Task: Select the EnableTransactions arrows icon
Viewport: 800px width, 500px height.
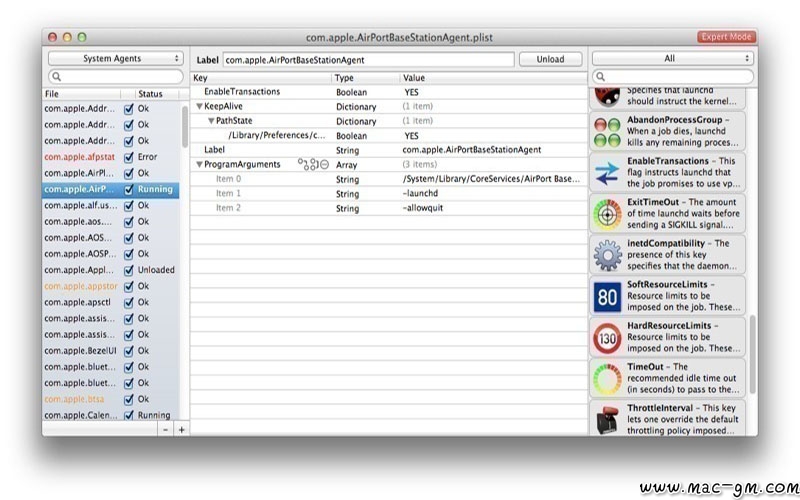Action: pyautogui.click(x=607, y=173)
